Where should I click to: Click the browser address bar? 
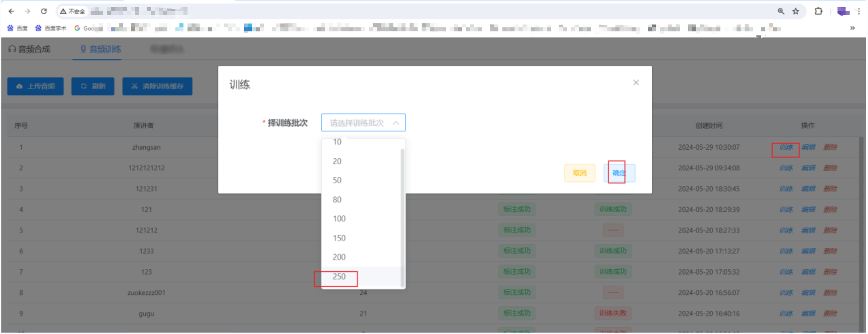point(431,11)
